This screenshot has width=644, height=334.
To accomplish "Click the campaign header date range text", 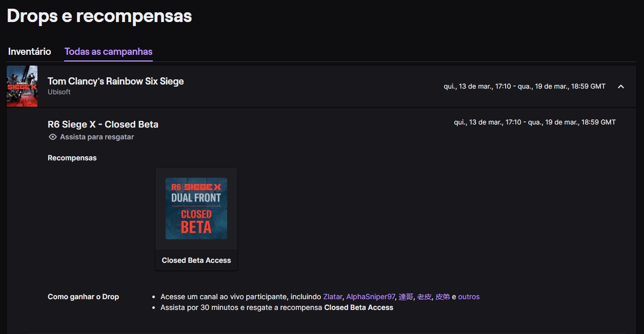I will (x=525, y=87).
